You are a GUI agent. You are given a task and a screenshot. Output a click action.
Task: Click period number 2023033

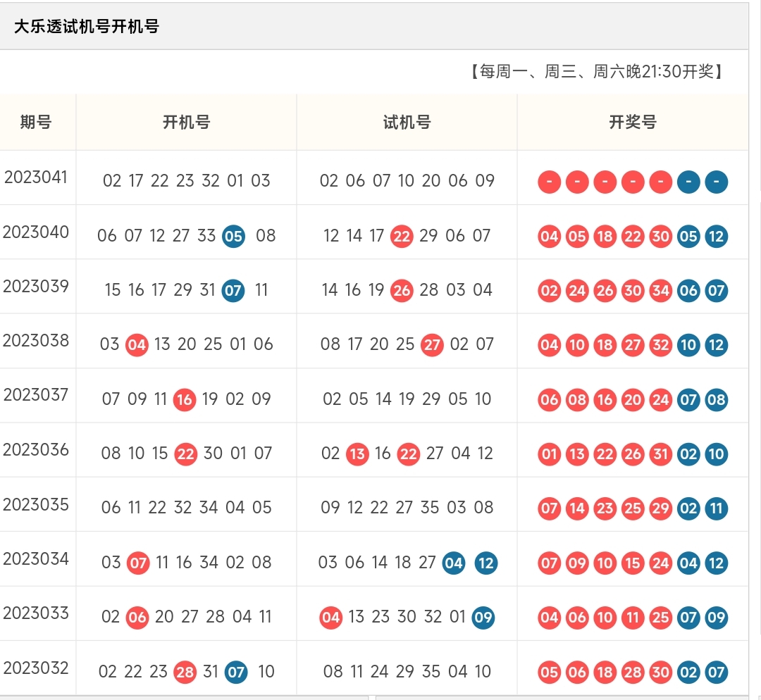(36, 613)
